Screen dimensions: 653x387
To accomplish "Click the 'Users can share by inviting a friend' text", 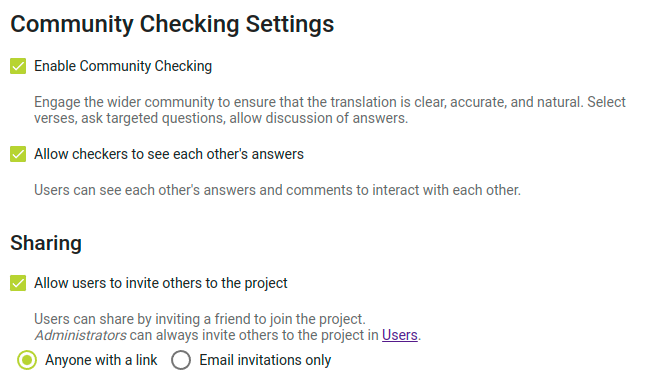I will 200,319.
